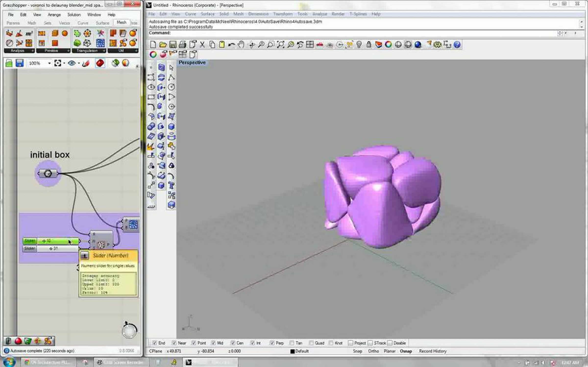Screen dimensions: 588x367
Task: Click the green highlighted number slider
Action: [51, 241]
